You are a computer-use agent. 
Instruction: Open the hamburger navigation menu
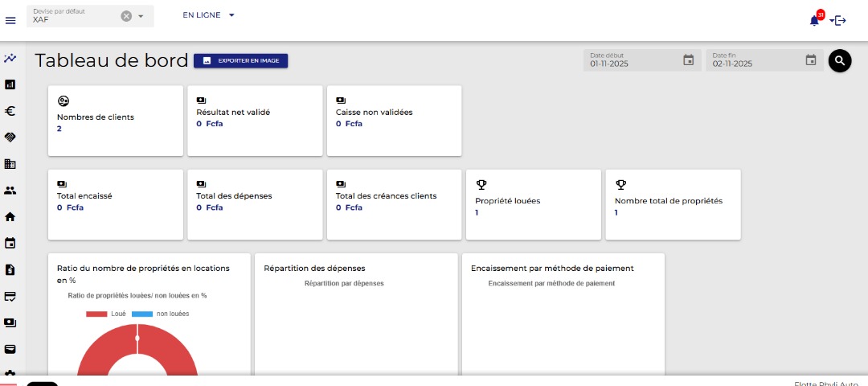[x=10, y=20]
